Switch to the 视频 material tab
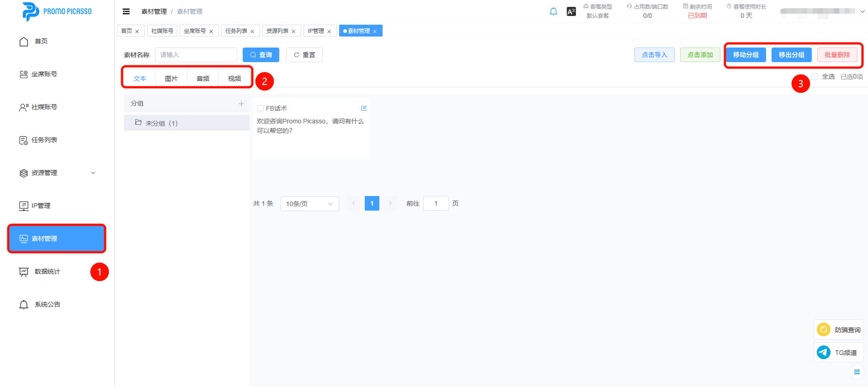Viewport: 868px width, 387px height. click(234, 79)
